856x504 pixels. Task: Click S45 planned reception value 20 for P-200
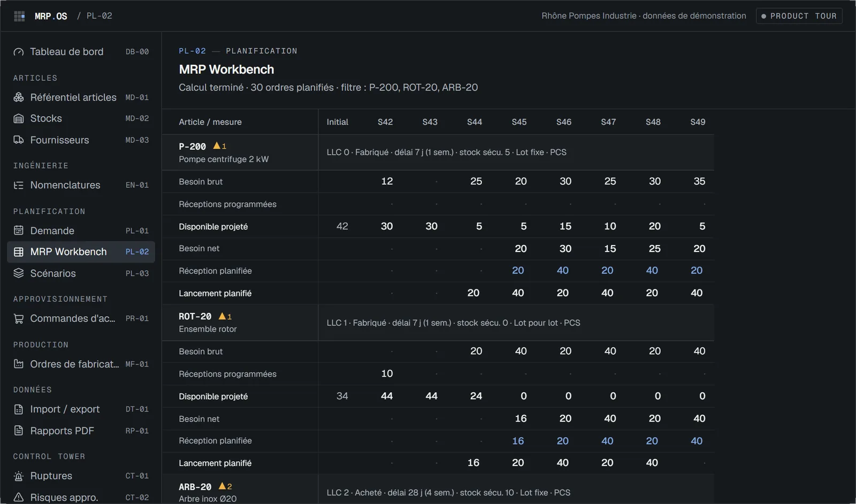[x=518, y=271]
